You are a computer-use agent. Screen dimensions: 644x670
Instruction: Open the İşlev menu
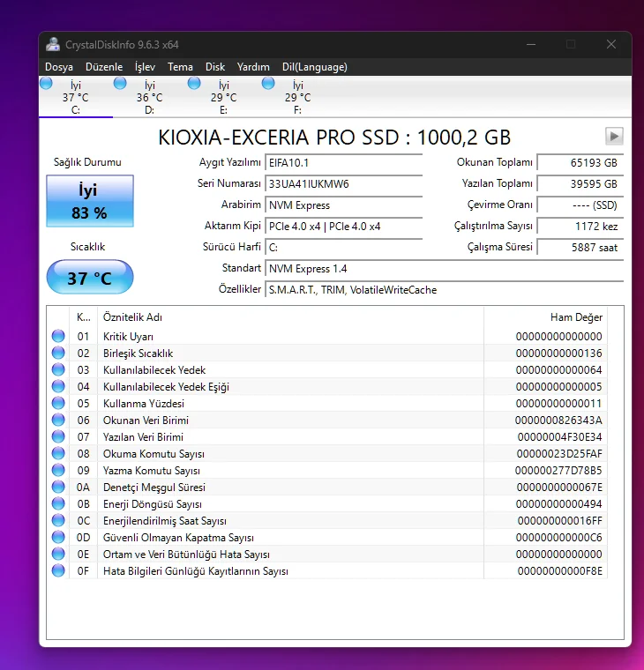pos(145,67)
